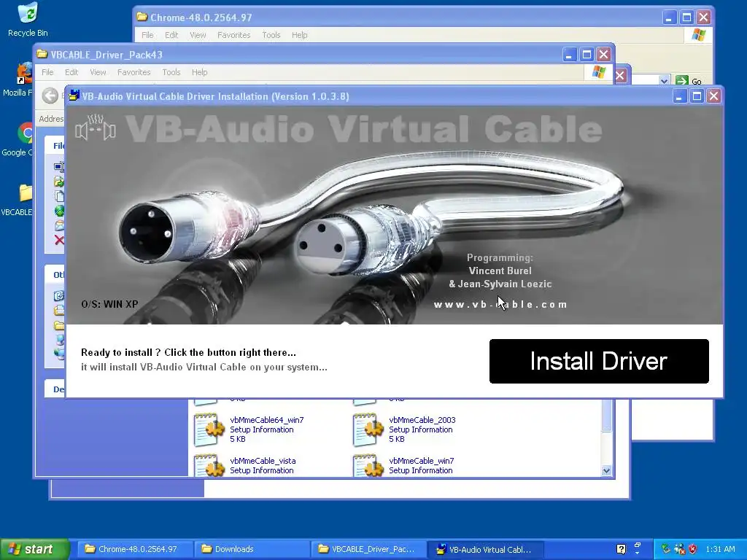
Task: Open View menu in VBCABLE_Driver_Pack43 window
Action: [x=98, y=72]
